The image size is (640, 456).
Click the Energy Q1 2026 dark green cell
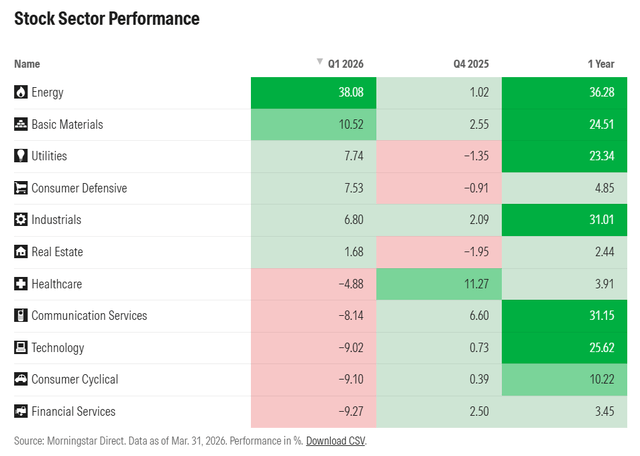(312, 92)
